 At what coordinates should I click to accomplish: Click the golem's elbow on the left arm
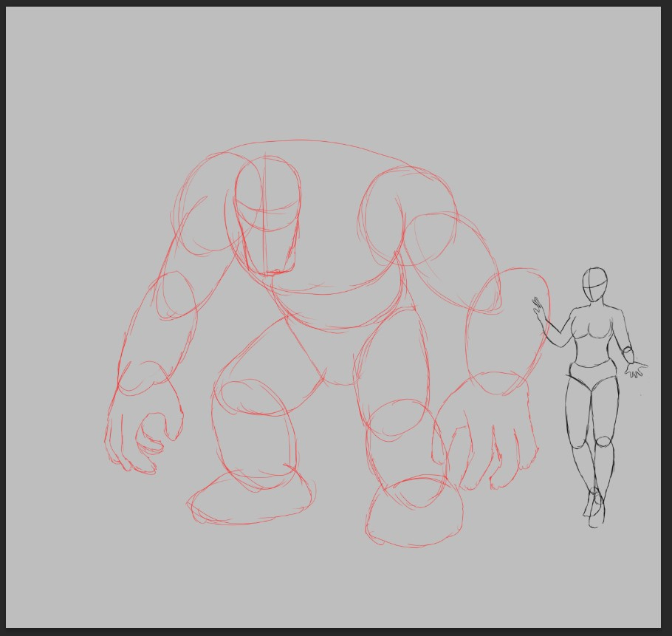click(175, 295)
